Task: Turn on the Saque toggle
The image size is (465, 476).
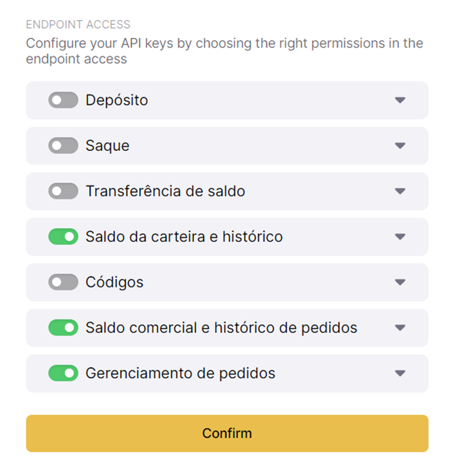Action: (63, 146)
